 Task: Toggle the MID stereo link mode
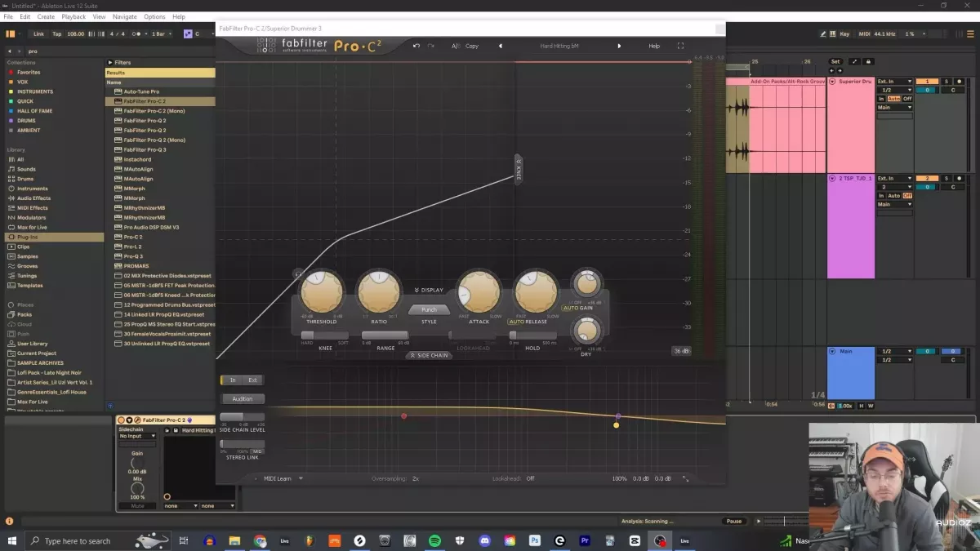pos(257,451)
